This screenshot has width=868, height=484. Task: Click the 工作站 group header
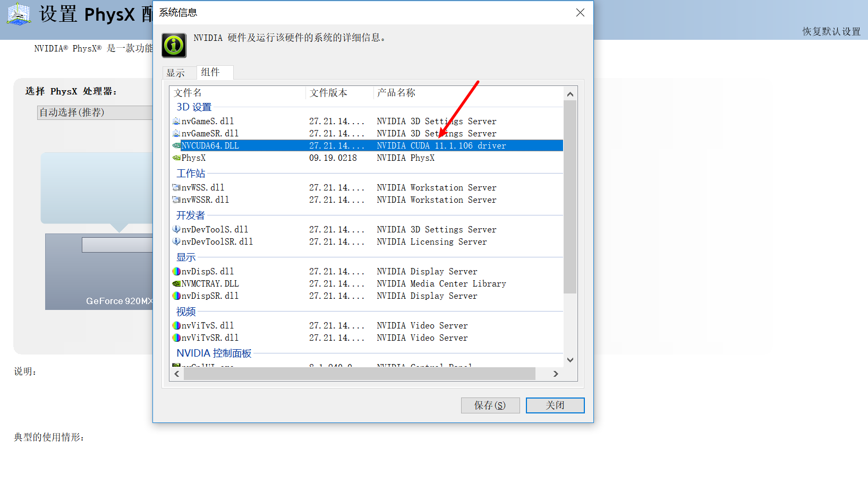191,174
